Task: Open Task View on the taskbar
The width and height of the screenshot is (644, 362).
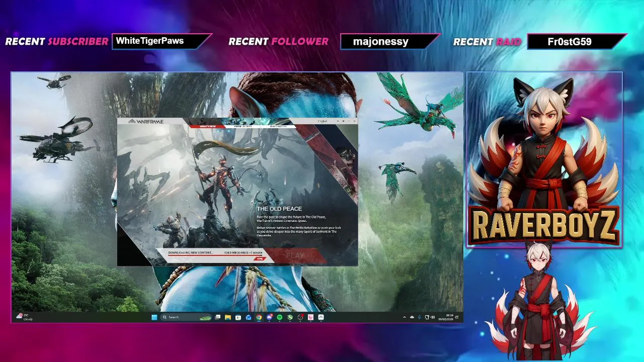Action: 217,317
